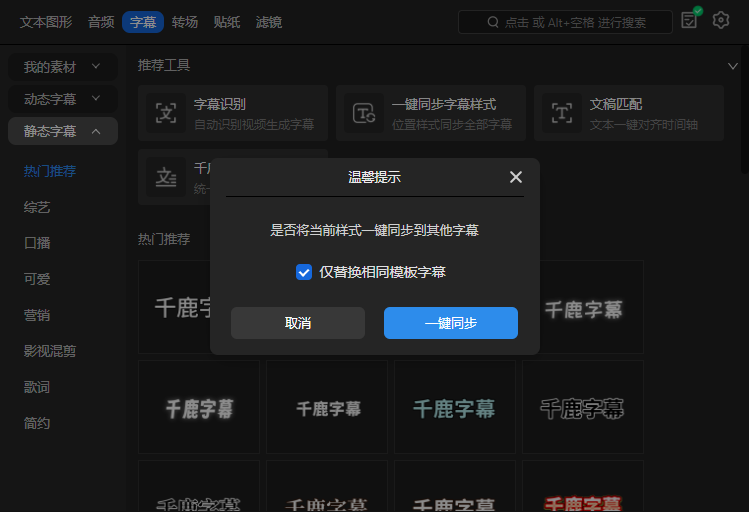Select top-left subtitle template partly behind dialog
Viewport: 749px width, 512px height.
pyautogui.click(x=174, y=307)
